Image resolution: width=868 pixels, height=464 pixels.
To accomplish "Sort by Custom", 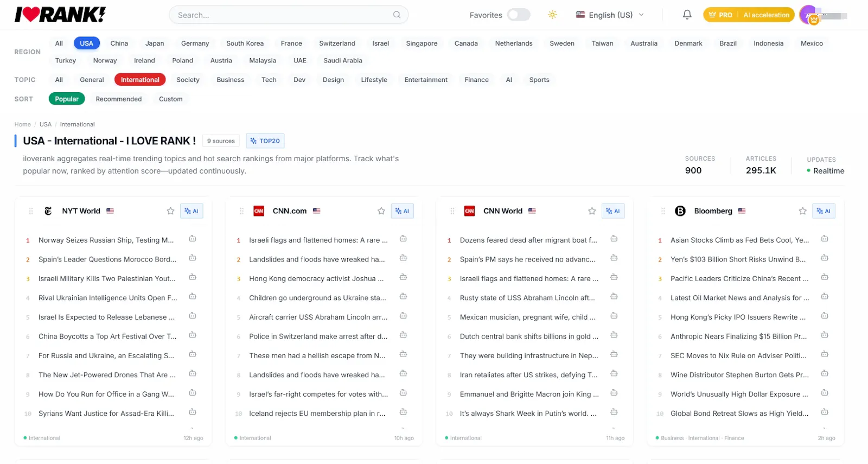I will 171,99.
